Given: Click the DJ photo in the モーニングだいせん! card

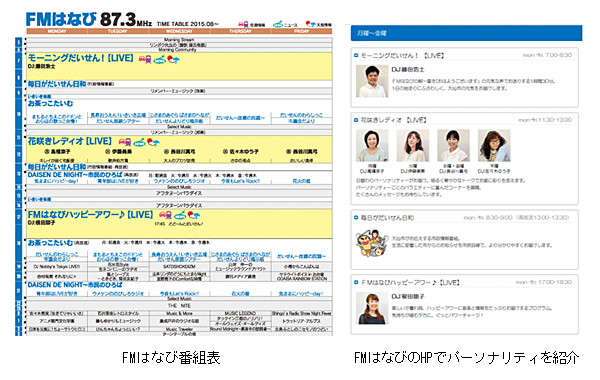Looking at the screenshot, I should click(372, 81).
